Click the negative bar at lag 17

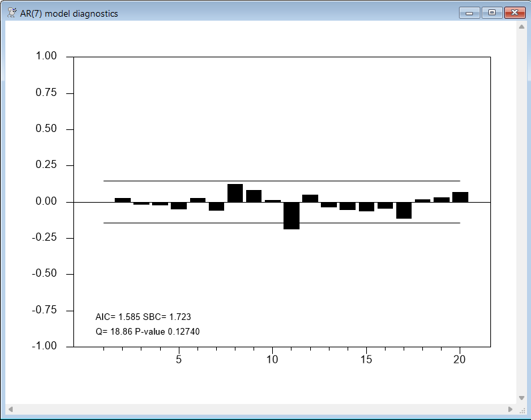[x=404, y=209]
